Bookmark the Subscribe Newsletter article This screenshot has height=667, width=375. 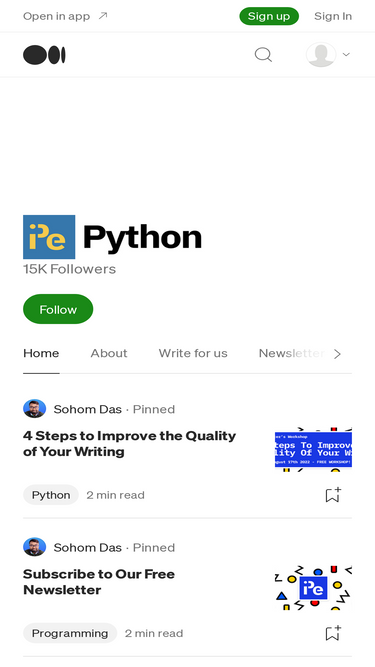[x=333, y=633]
